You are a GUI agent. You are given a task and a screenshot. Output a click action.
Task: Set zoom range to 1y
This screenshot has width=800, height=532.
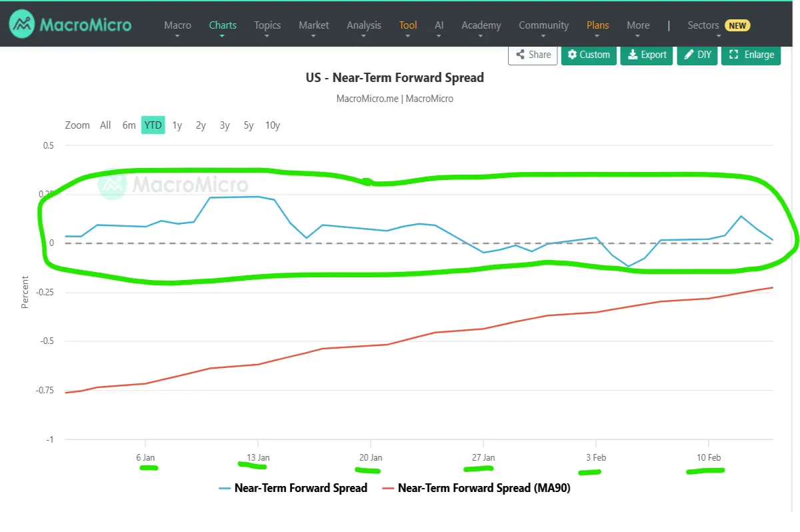tap(177, 125)
